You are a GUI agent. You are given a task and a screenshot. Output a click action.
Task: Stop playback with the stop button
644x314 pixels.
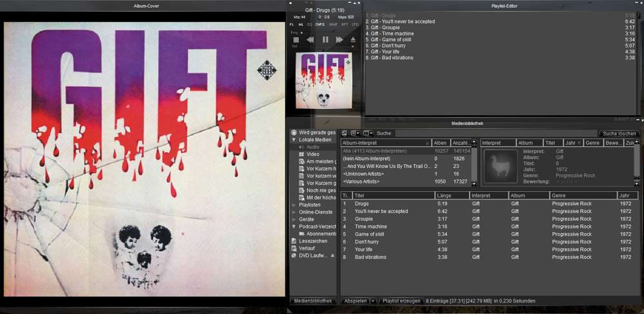296,40
